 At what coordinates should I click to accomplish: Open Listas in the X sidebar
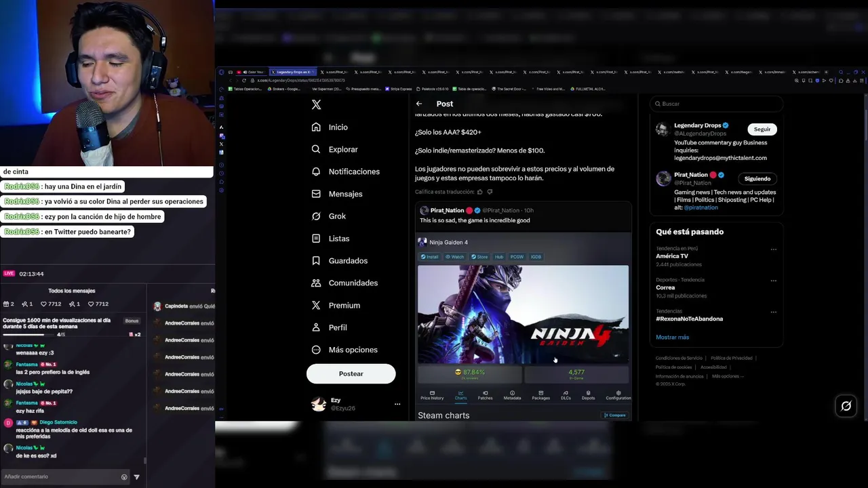330,239
